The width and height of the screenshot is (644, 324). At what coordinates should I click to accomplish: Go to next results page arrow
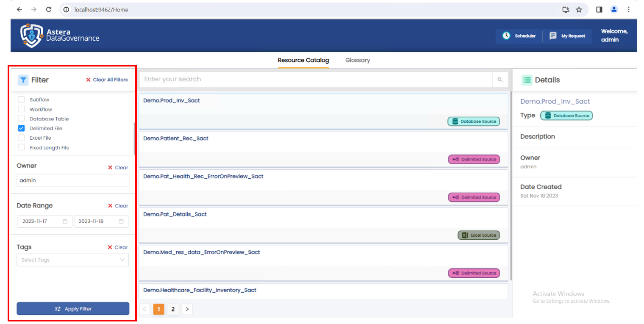[x=187, y=309]
